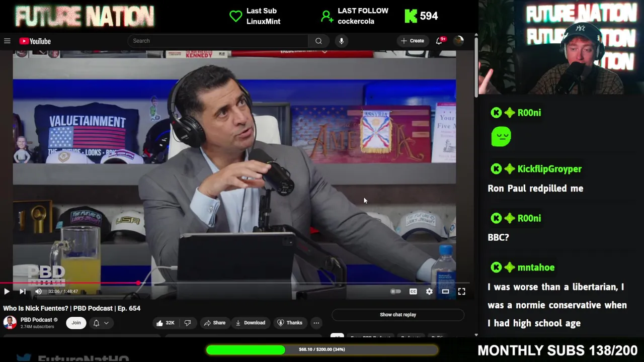Open the PBD Podcast channel name
The image size is (644, 362).
pyautogui.click(x=36, y=320)
